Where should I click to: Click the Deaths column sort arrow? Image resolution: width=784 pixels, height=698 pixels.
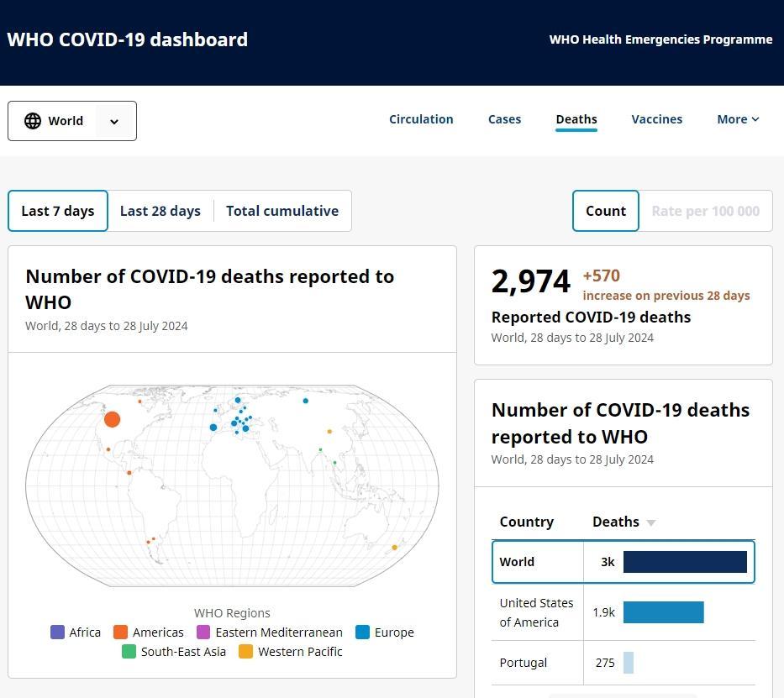click(x=650, y=522)
